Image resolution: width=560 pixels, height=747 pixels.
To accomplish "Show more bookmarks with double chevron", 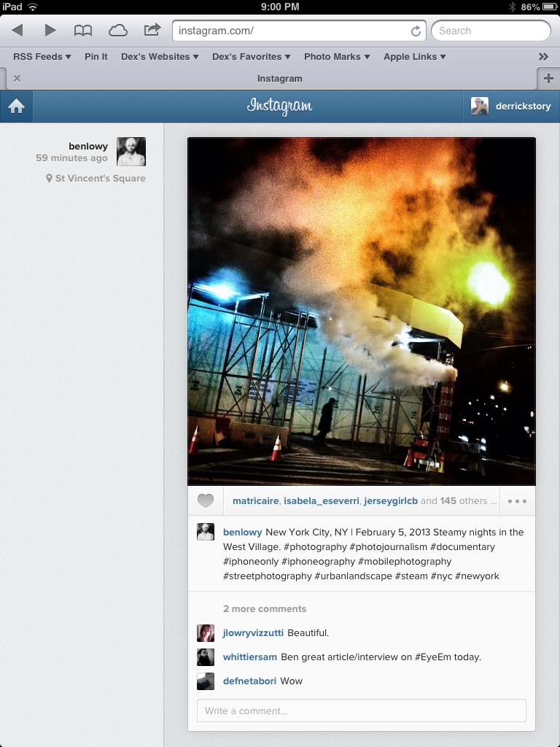I will [543, 57].
